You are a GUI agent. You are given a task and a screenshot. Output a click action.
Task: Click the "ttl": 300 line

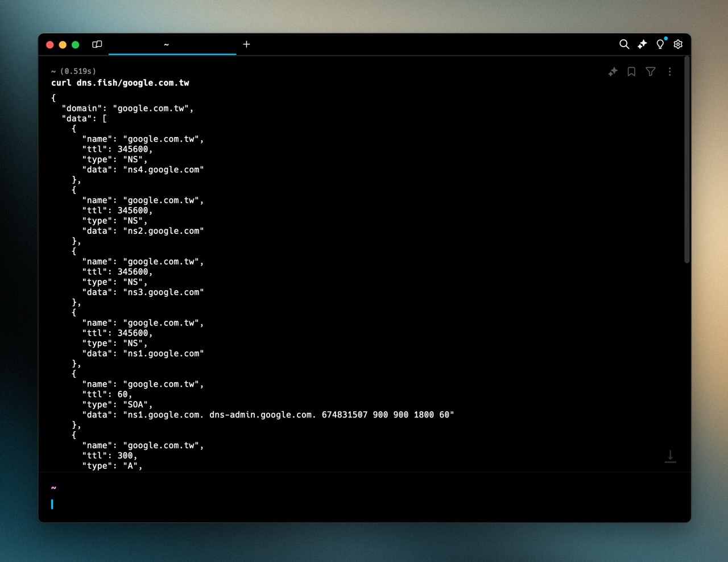pos(110,456)
